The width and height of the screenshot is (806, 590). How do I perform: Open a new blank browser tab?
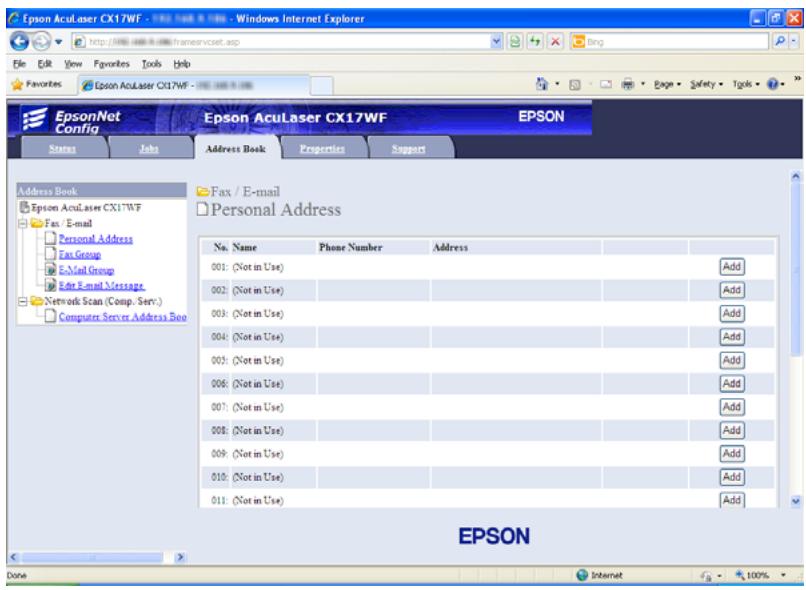(322, 85)
